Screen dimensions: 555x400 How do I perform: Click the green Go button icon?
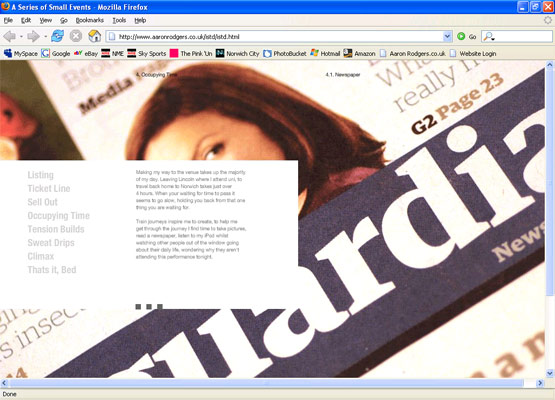click(461, 36)
